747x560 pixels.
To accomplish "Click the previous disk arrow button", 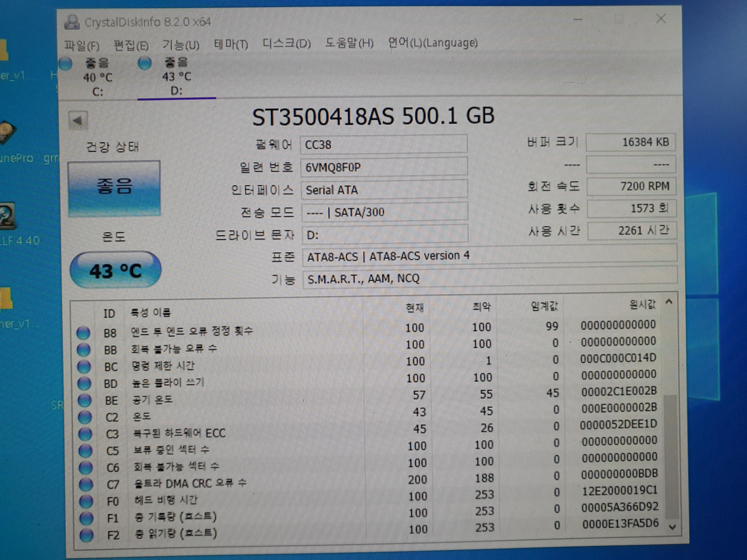I will coord(78,121).
